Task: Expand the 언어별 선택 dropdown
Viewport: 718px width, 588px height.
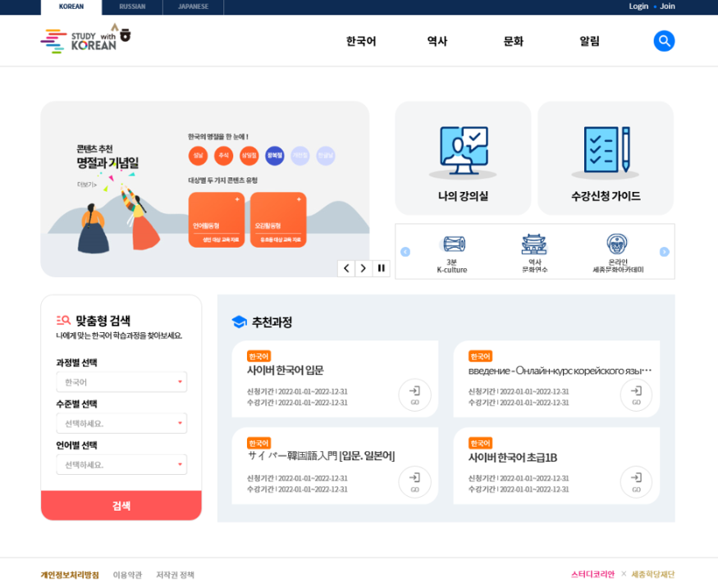Action: coord(121,465)
